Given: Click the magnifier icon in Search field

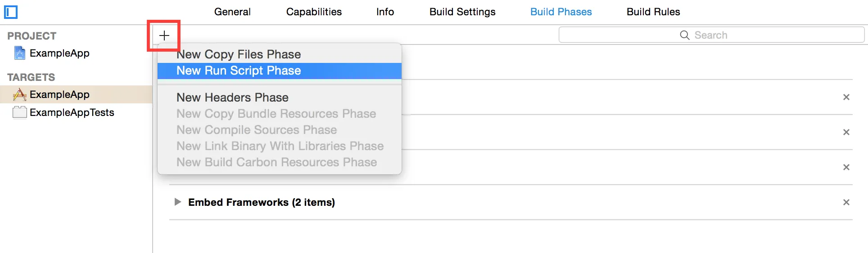Looking at the screenshot, I should (x=684, y=35).
